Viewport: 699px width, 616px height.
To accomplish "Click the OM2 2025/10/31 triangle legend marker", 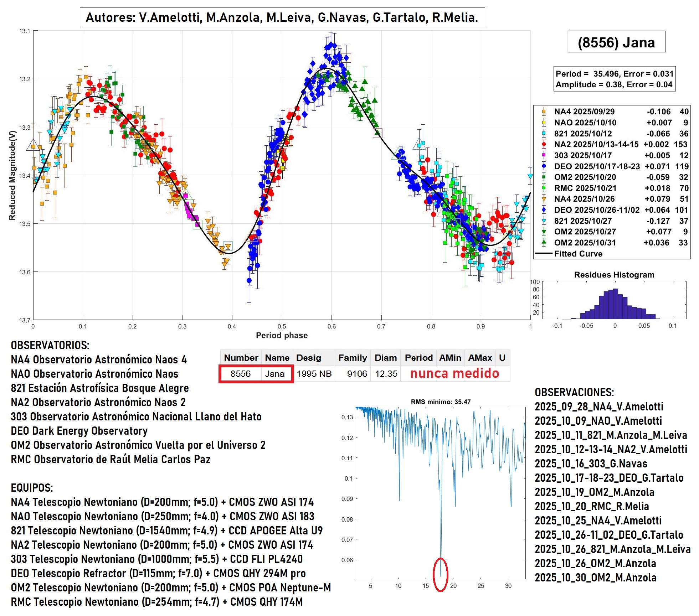I will point(544,243).
